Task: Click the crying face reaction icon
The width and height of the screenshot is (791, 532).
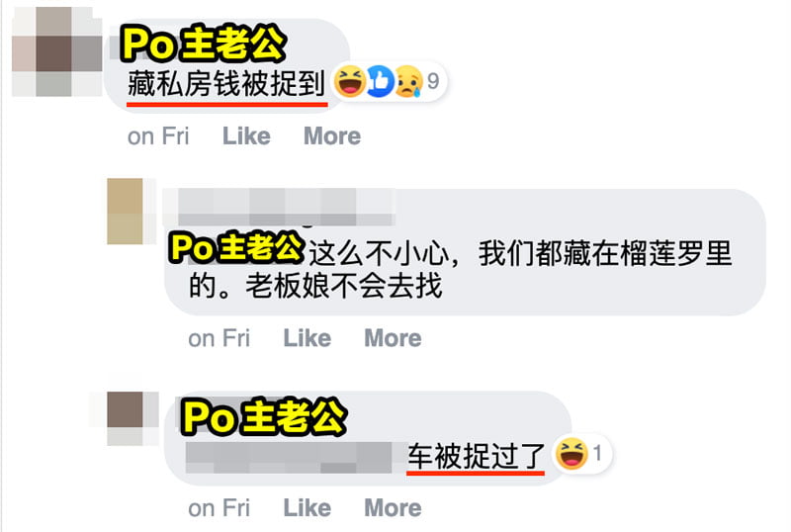Action: [408, 81]
